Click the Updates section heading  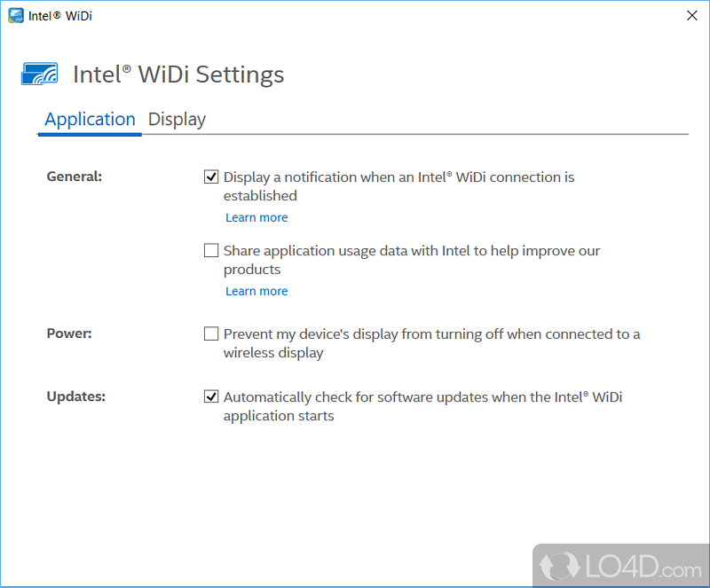[75, 396]
